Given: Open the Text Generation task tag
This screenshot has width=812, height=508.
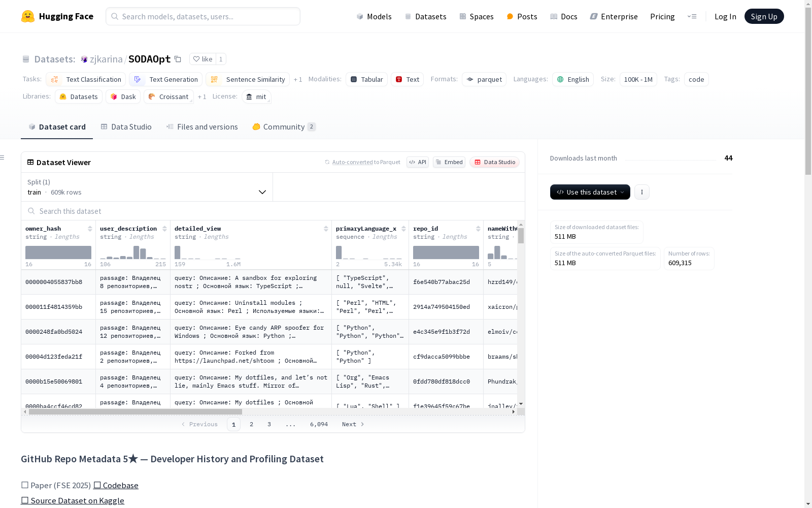Looking at the screenshot, I should (x=165, y=79).
